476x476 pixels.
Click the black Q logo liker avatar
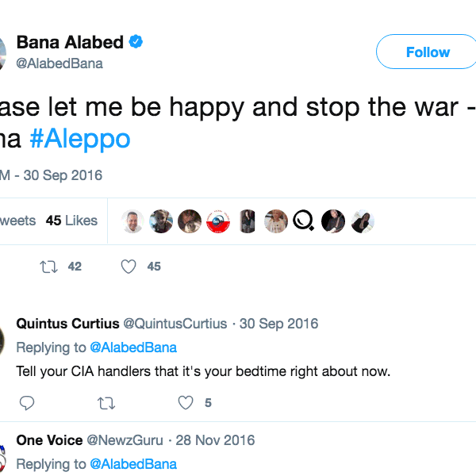304,221
